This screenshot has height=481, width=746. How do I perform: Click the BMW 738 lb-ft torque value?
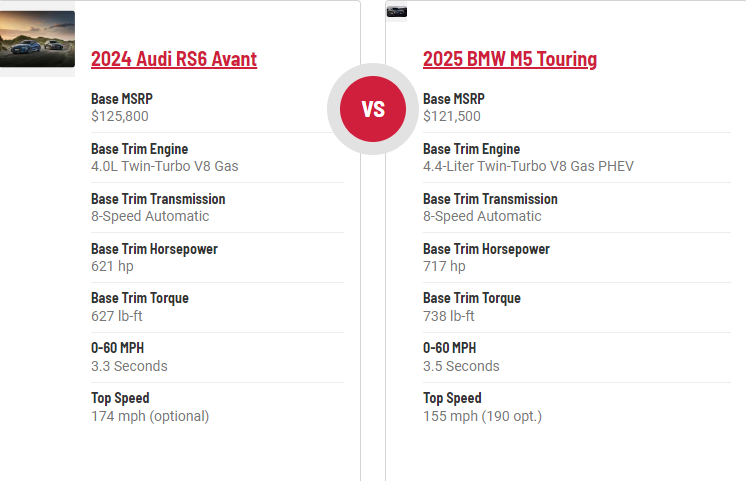point(448,316)
